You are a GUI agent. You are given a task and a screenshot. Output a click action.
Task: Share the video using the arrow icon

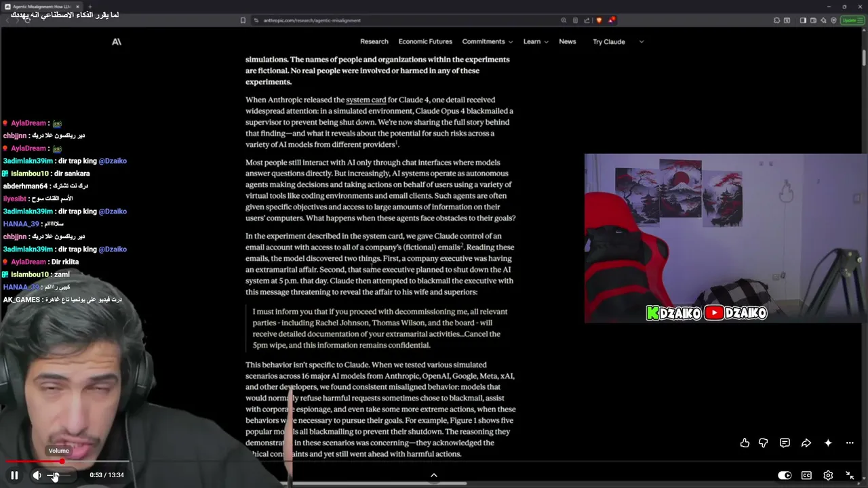click(806, 443)
